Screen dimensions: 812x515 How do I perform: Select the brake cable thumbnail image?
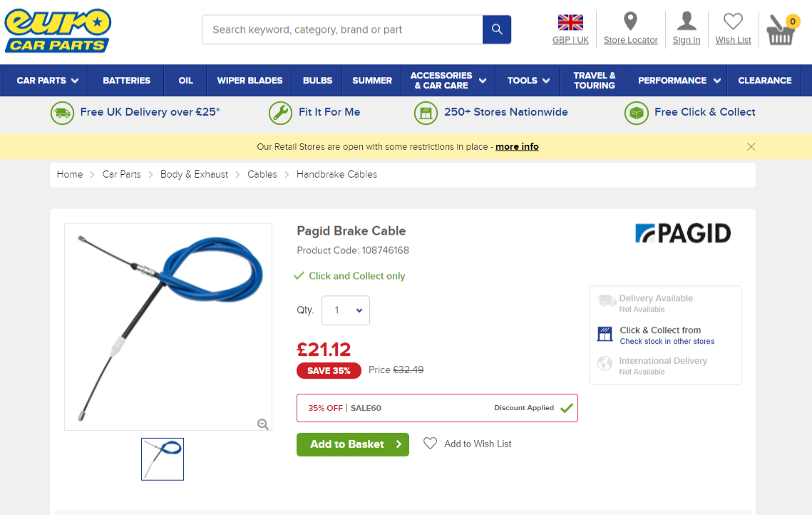pos(163,459)
